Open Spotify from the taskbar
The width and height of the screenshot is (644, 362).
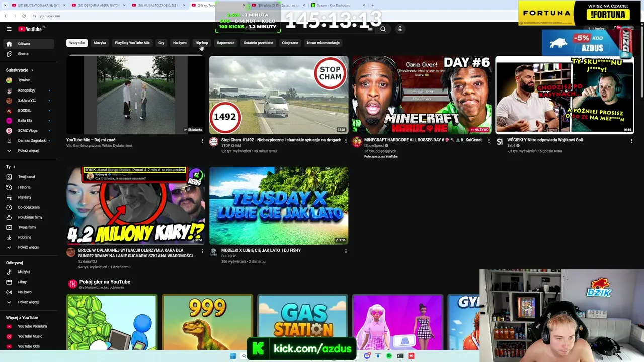pos(389,356)
